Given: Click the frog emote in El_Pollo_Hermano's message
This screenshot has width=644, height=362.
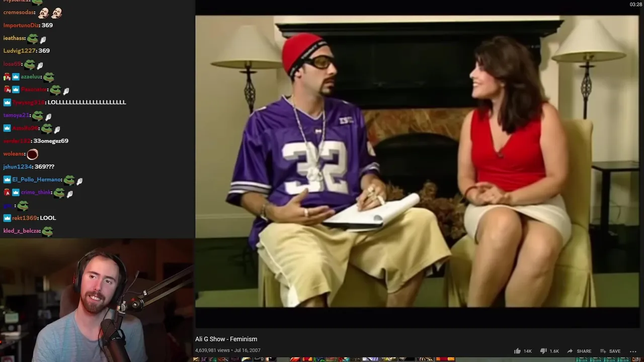Looking at the screenshot, I should pos(69,180).
